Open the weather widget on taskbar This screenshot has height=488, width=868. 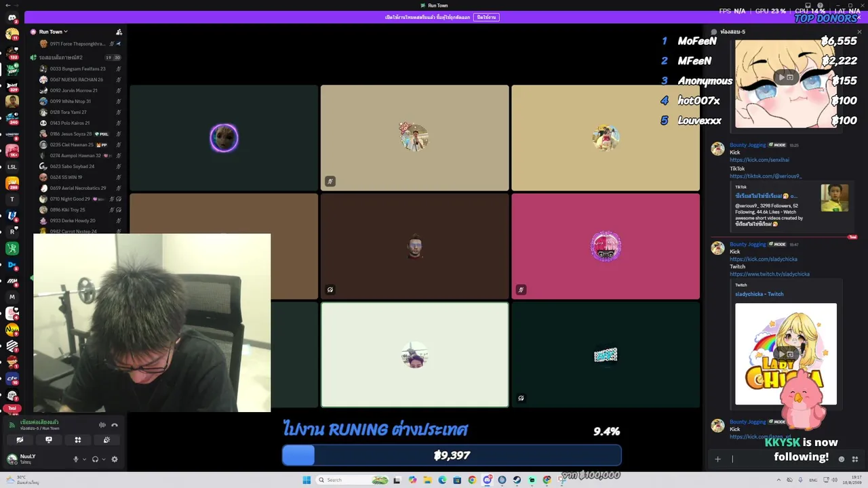22,480
